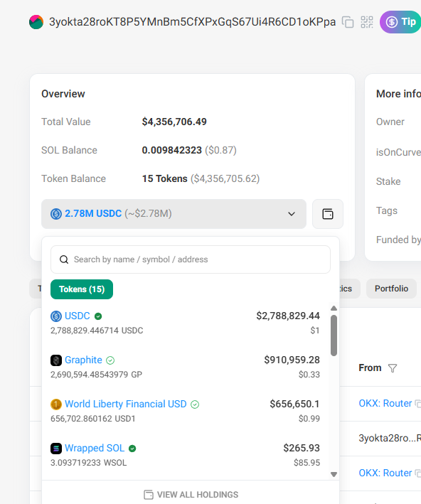
Task: Filter the From column
Action: 393,368
